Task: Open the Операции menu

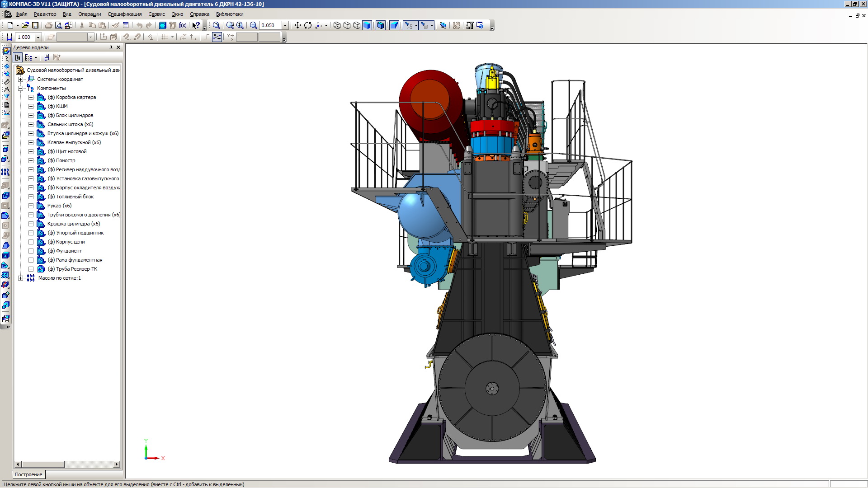Action: point(90,14)
